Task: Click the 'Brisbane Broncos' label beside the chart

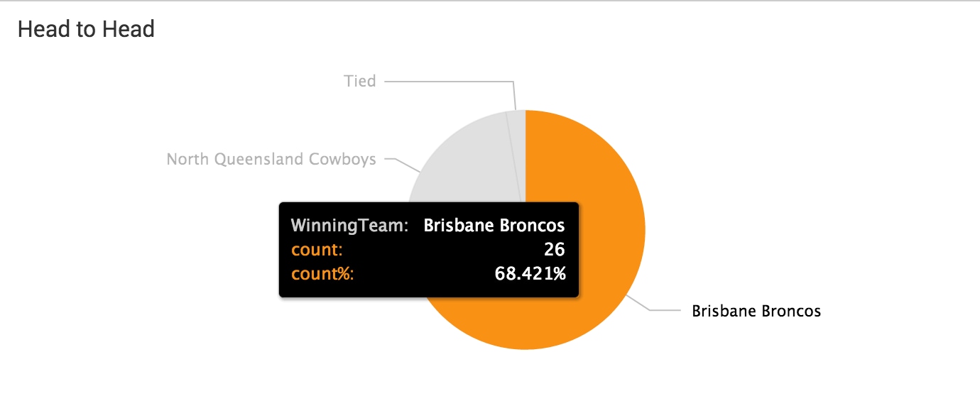Action: coord(756,311)
